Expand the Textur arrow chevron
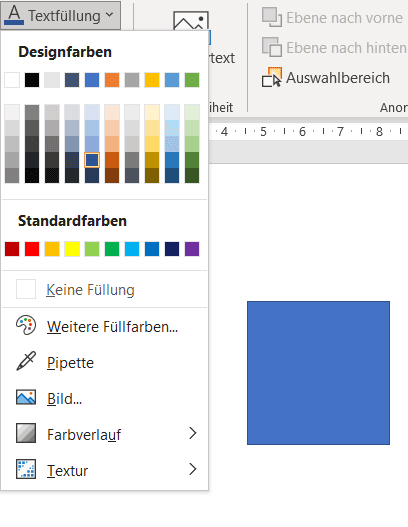This screenshot has width=408, height=527. [193, 469]
